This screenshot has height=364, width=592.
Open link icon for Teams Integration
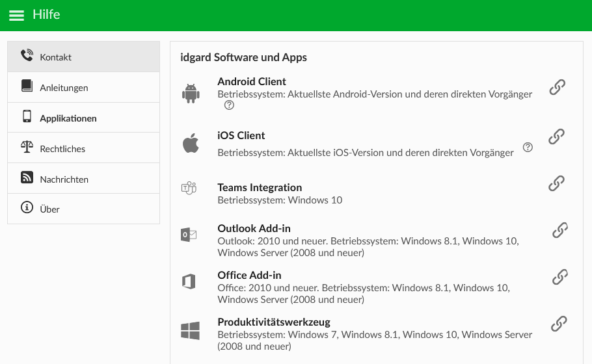(556, 183)
